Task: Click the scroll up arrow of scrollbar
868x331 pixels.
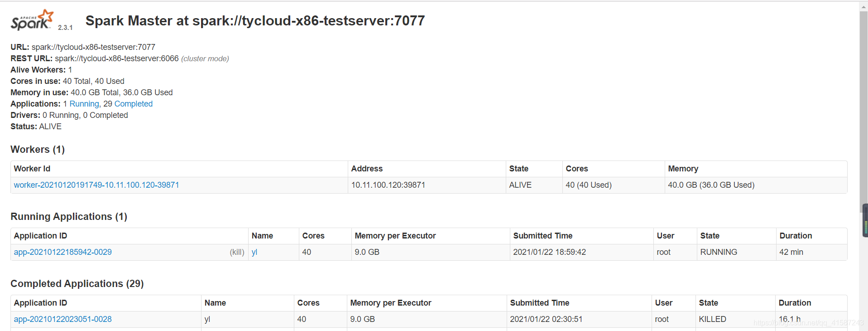Action: point(863,7)
